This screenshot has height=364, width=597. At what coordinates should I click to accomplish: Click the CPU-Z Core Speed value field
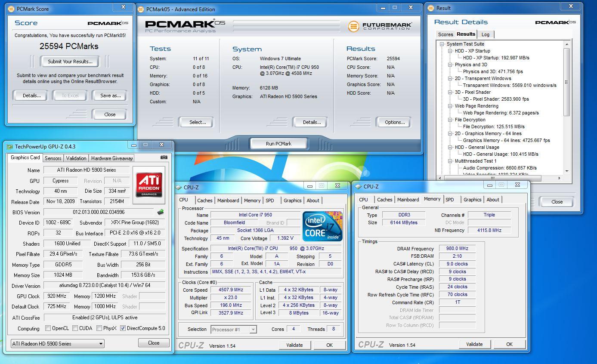[231, 290]
